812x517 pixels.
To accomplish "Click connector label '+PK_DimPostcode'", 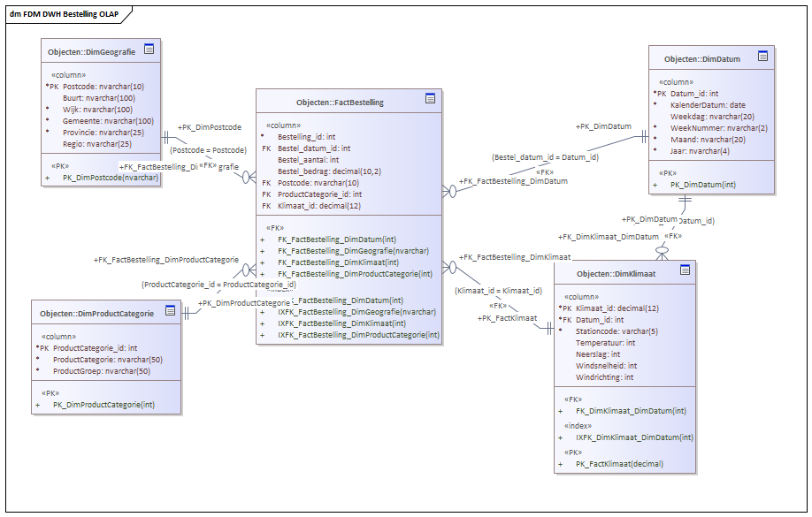I will point(210,127).
